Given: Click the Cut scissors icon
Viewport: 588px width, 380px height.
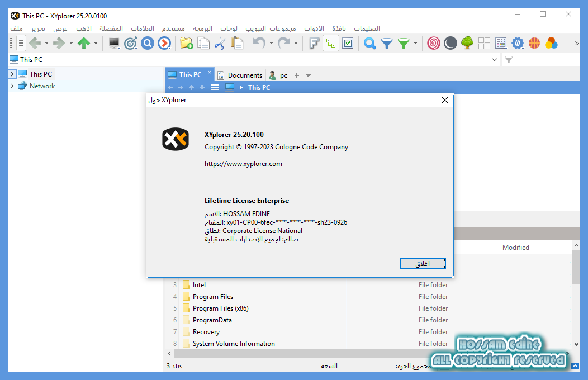Looking at the screenshot, I should click(x=220, y=43).
